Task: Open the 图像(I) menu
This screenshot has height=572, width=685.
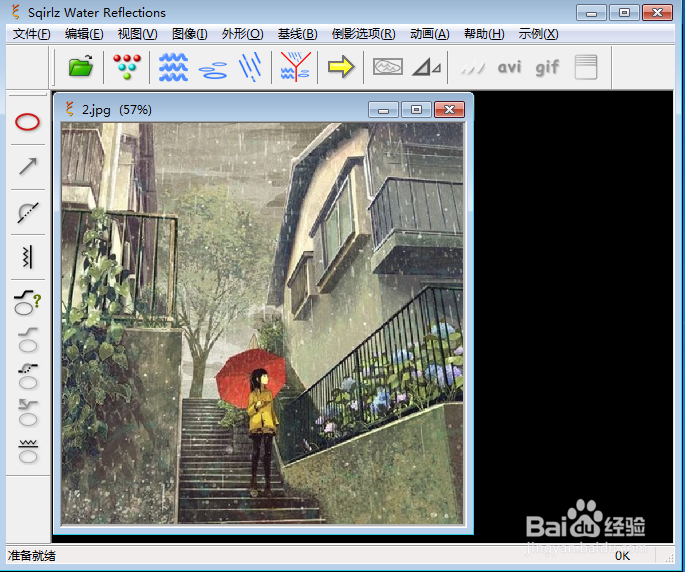Action: (190, 34)
